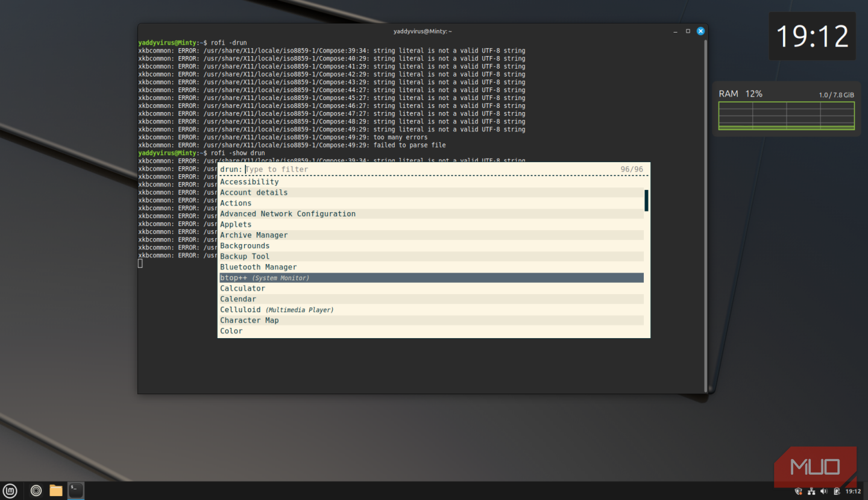Click the volume speaker tray icon
868x500 pixels.
point(824,492)
